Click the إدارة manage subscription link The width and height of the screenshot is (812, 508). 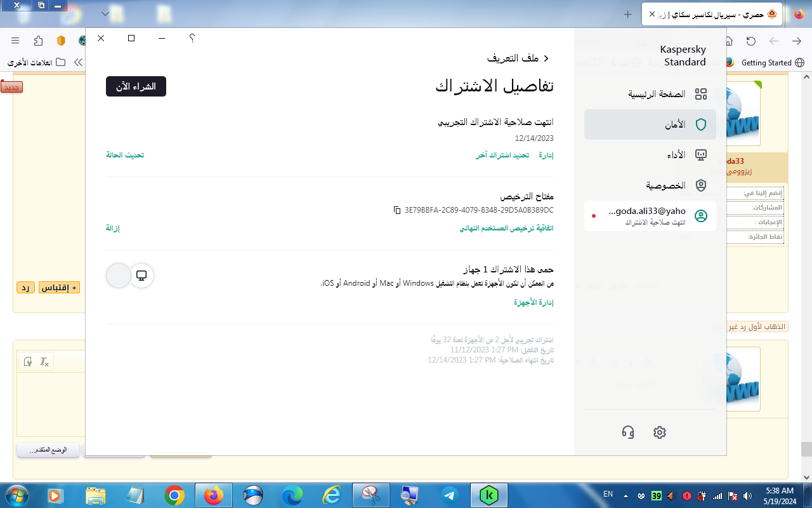pyautogui.click(x=546, y=155)
